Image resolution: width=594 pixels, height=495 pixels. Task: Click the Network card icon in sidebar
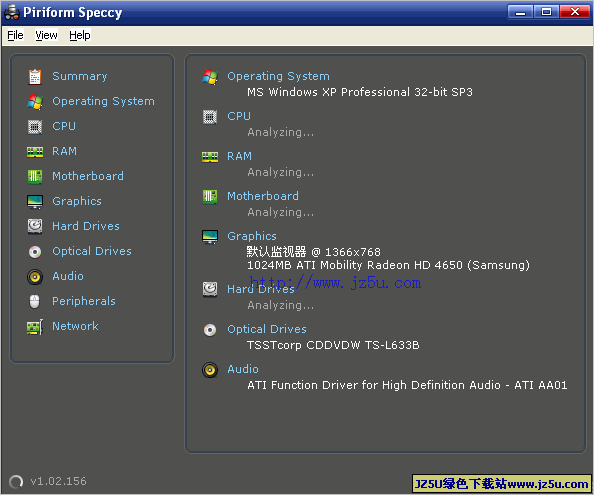[x=35, y=326]
